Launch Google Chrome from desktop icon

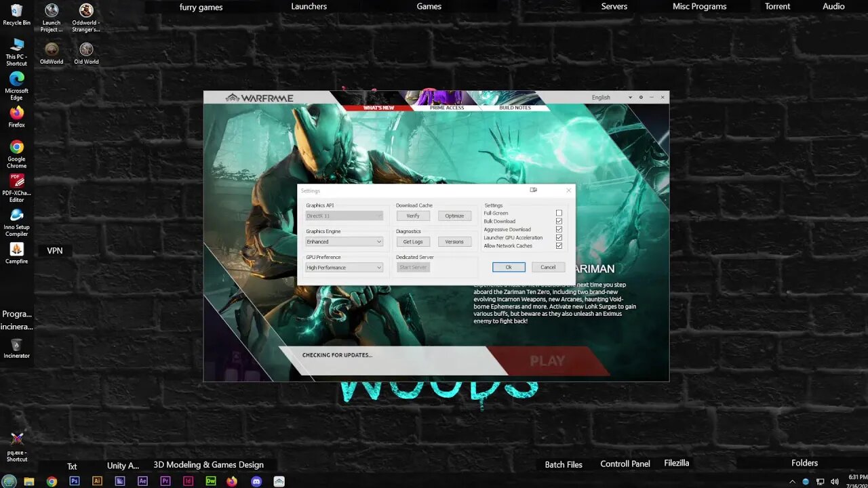(x=17, y=154)
